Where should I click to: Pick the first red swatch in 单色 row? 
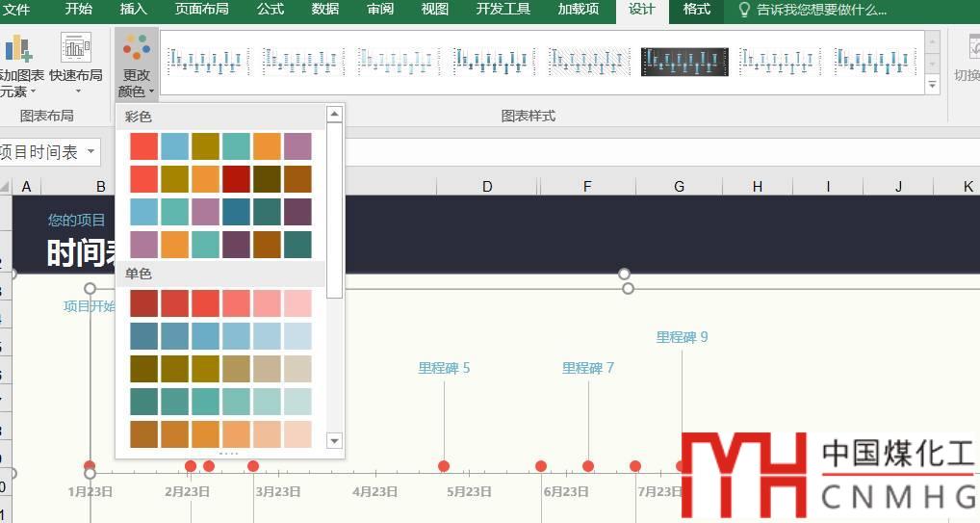144,303
